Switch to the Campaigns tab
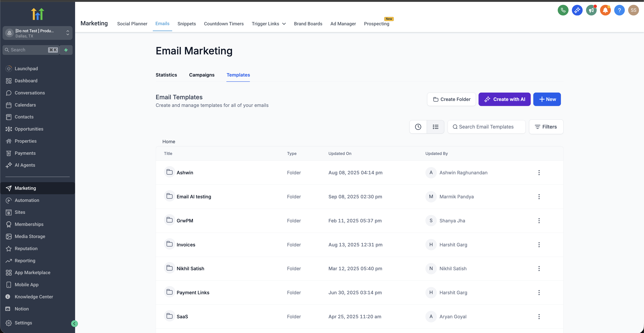Image resolution: width=644 pixels, height=333 pixels. tap(201, 75)
